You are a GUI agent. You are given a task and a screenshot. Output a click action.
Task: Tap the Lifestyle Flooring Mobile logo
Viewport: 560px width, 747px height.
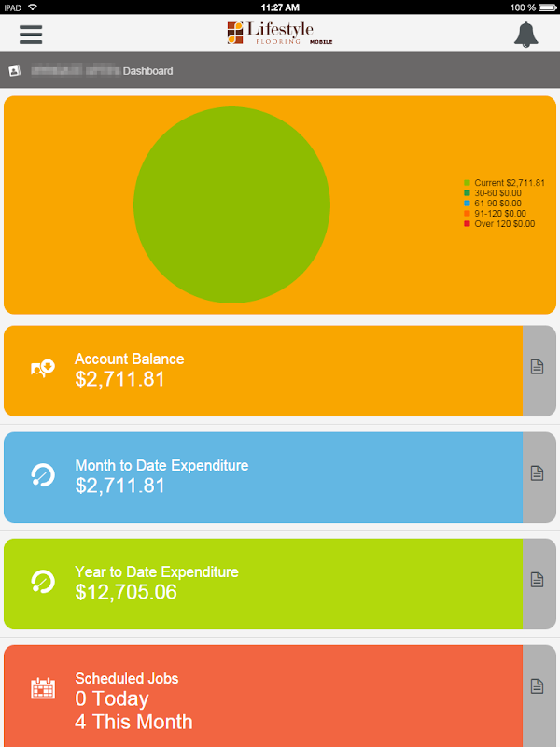[279, 34]
